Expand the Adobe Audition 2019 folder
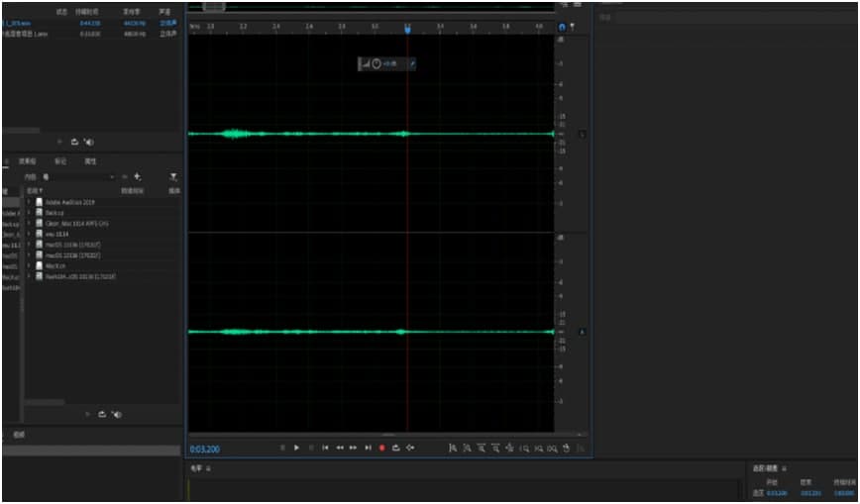This screenshot has width=860, height=504. [29, 202]
